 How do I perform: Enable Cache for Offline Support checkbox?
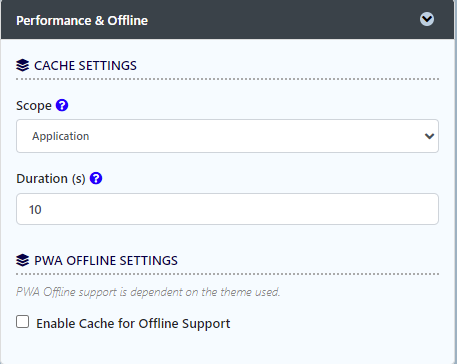[x=22, y=322]
